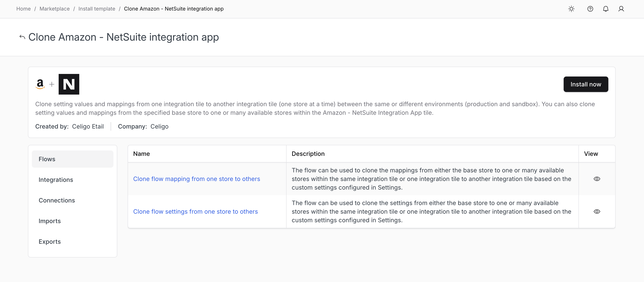Viewport: 644px width, 282px height.
Task: Click the description of the mapping flow
Action: (x=431, y=179)
